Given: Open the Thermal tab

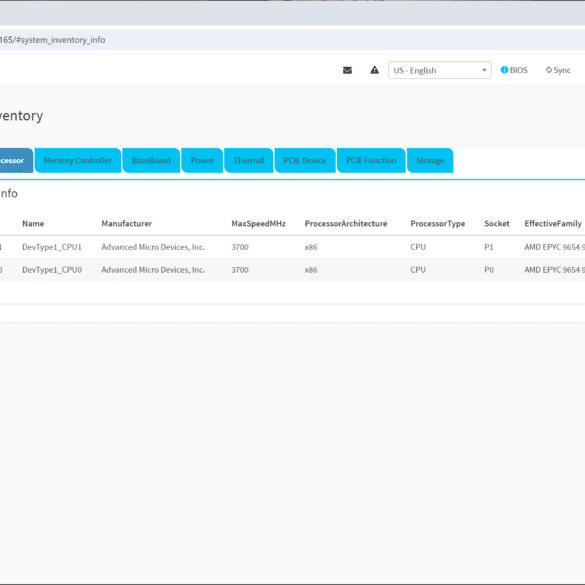Looking at the screenshot, I should tap(248, 160).
